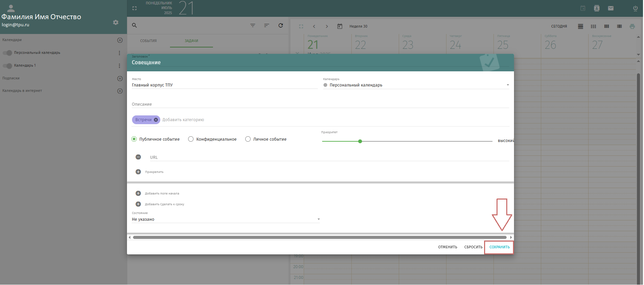644x285 pixels.
Task: Switch to multicolumn view icon
Action: (x=619, y=26)
